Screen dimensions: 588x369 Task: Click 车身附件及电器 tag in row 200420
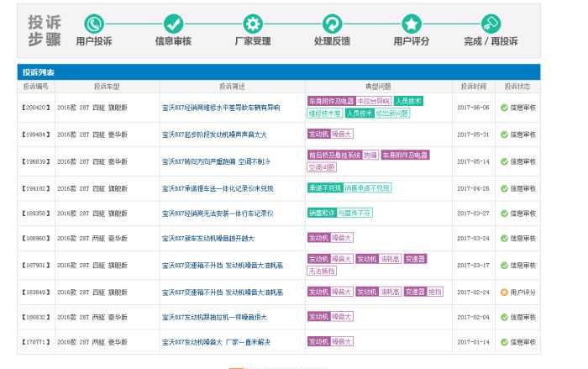click(x=331, y=101)
